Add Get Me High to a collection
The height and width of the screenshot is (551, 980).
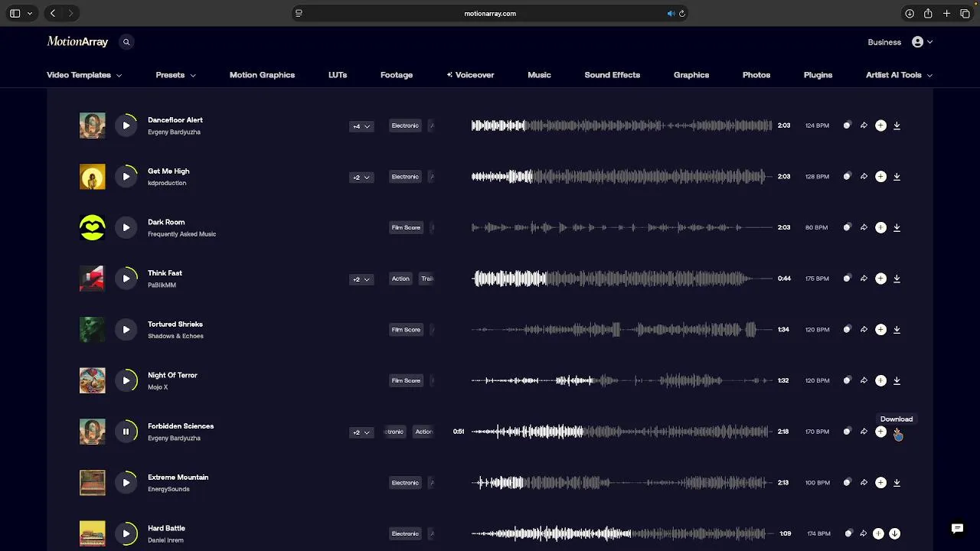pyautogui.click(x=880, y=177)
